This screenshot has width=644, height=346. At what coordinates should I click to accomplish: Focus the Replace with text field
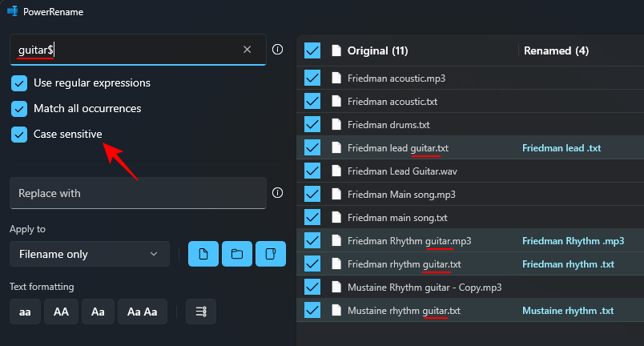(138, 193)
